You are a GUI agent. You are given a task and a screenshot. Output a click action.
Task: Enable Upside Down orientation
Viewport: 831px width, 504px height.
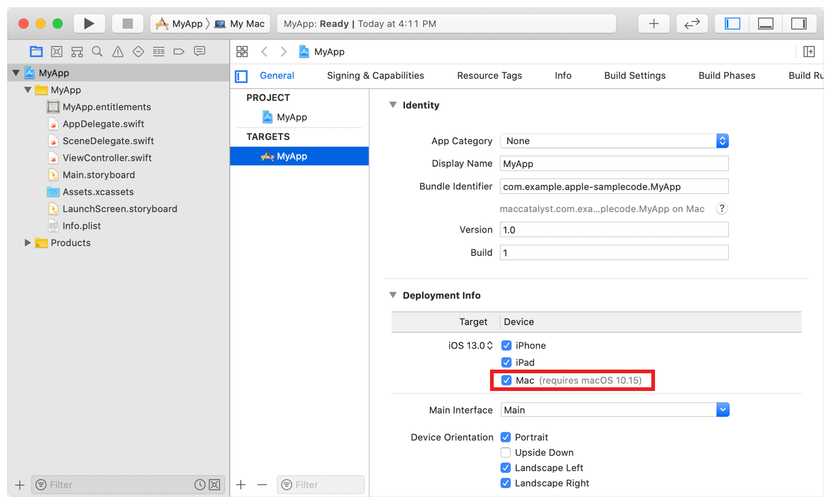tap(505, 453)
